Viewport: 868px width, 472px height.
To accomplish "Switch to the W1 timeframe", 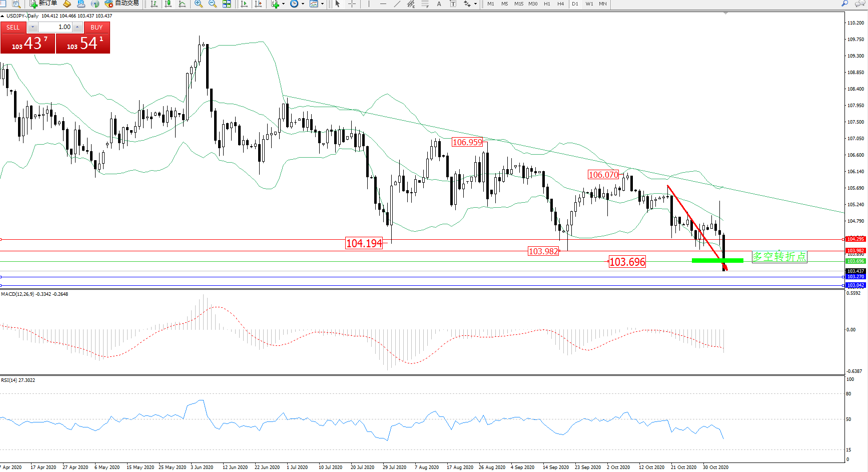I will [589, 4].
